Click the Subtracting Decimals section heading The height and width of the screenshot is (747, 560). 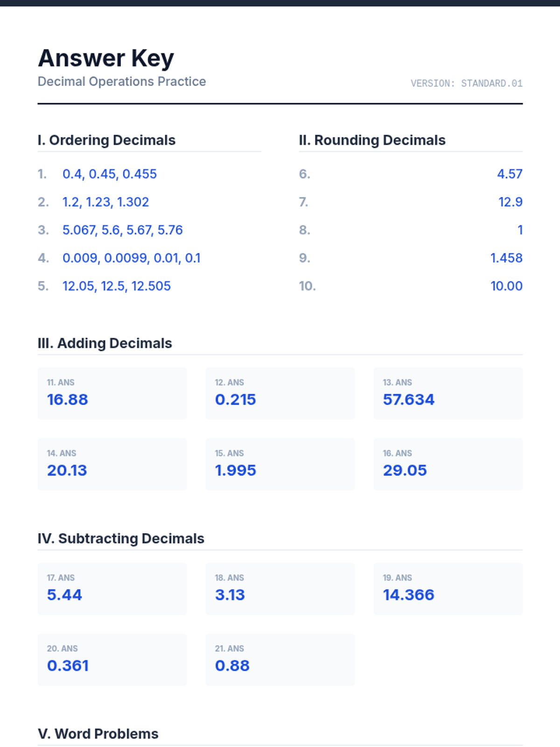[x=121, y=538]
